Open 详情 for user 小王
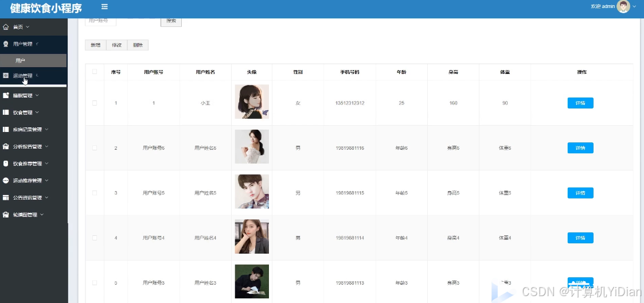Screen dimensions: 644x303 [580, 103]
